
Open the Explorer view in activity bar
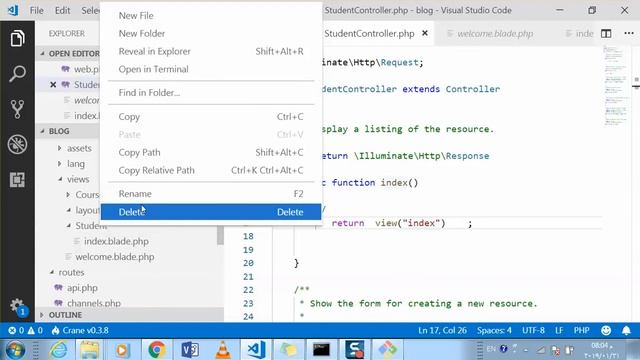click(17, 38)
